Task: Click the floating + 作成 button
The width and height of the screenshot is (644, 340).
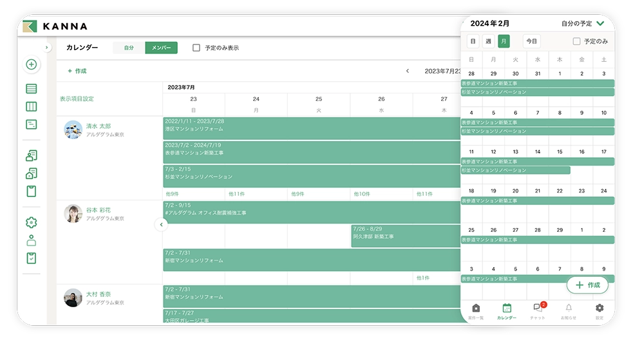Action: pyautogui.click(x=588, y=285)
